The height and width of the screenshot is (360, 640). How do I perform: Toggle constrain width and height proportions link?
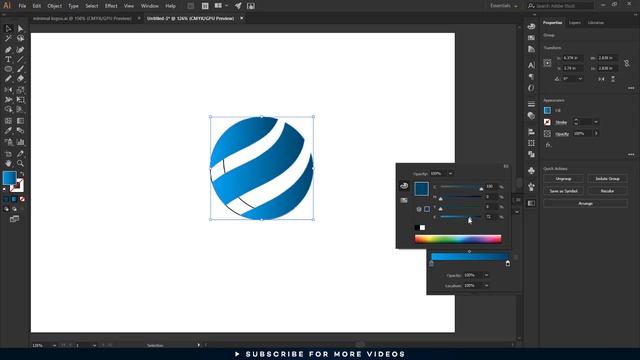pos(627,63)
